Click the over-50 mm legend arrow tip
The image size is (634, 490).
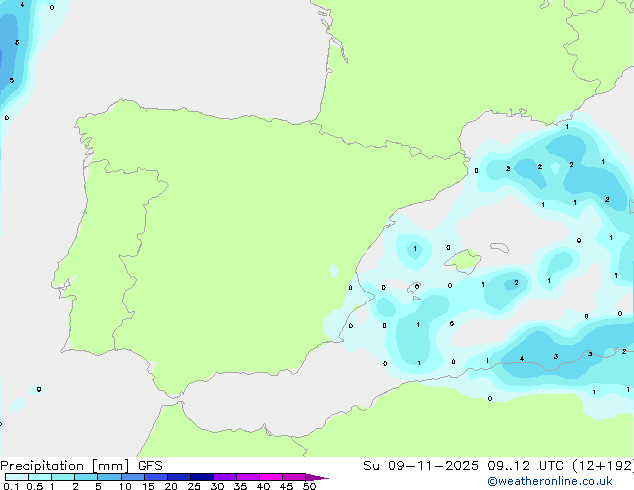[x=317, y=477]
